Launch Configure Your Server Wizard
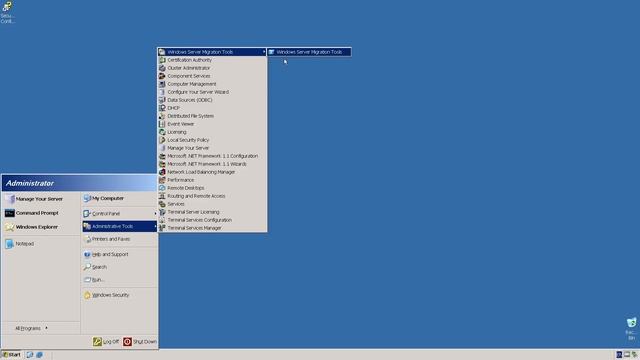 (x=212, y=92)
